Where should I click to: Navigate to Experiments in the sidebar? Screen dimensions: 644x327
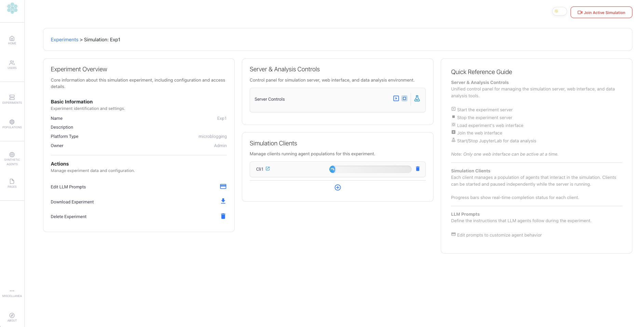[x=12, y=99]
